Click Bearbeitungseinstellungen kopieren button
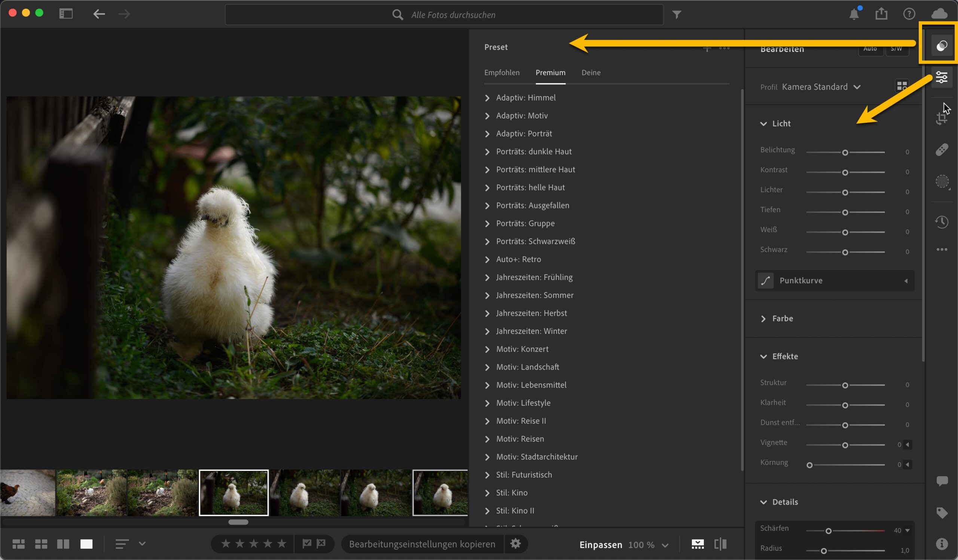The image size is (958, 560). click(x=422, y=544)
